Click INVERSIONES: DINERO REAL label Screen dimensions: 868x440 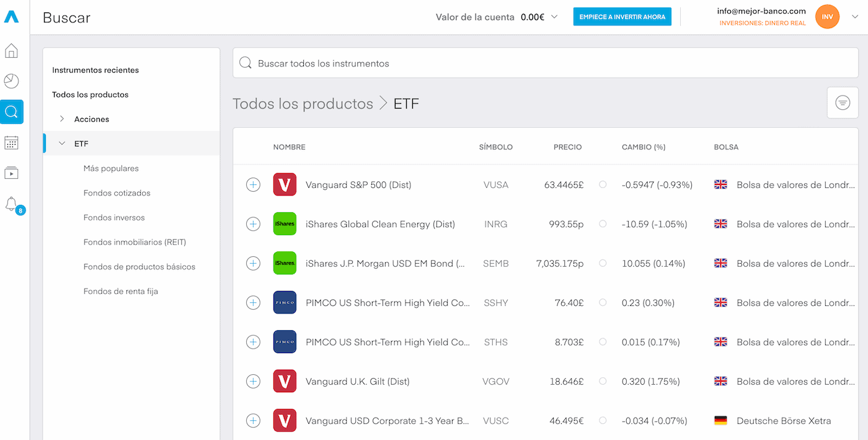(763, 23)
